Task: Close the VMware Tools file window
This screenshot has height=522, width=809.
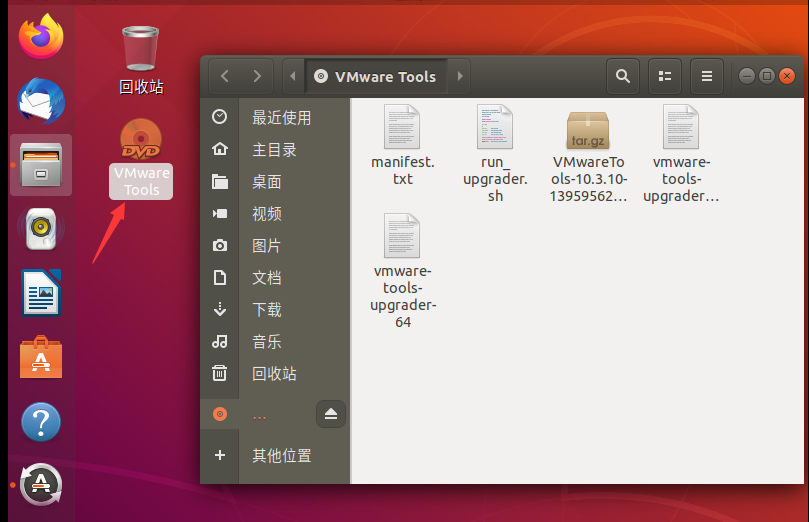Action: coord(787,76)
